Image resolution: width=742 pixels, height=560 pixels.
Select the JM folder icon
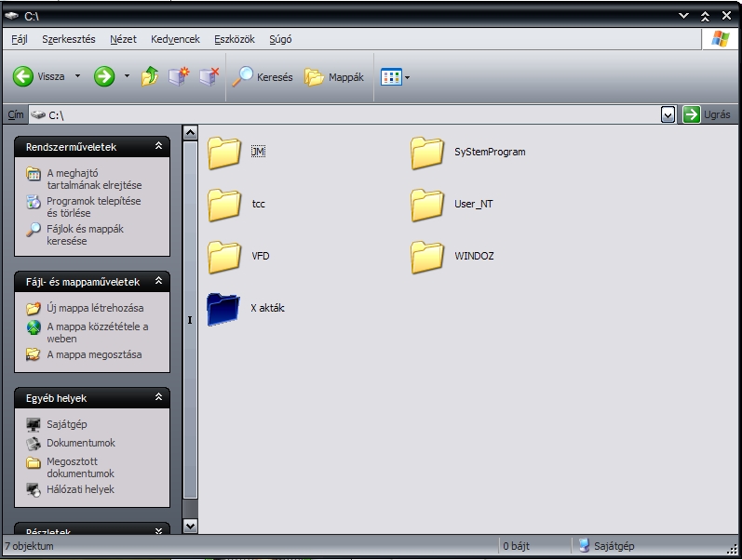click(223, 153)
